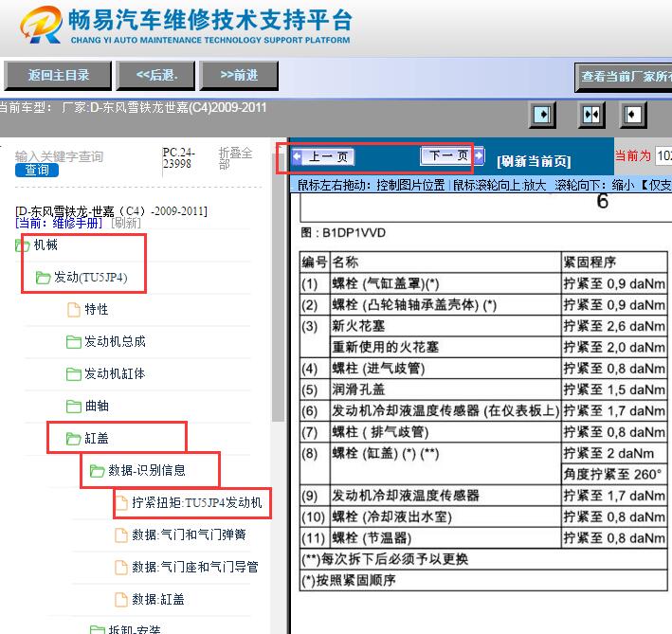Click the 发动机缸体 folder icon

pos(74,374)
